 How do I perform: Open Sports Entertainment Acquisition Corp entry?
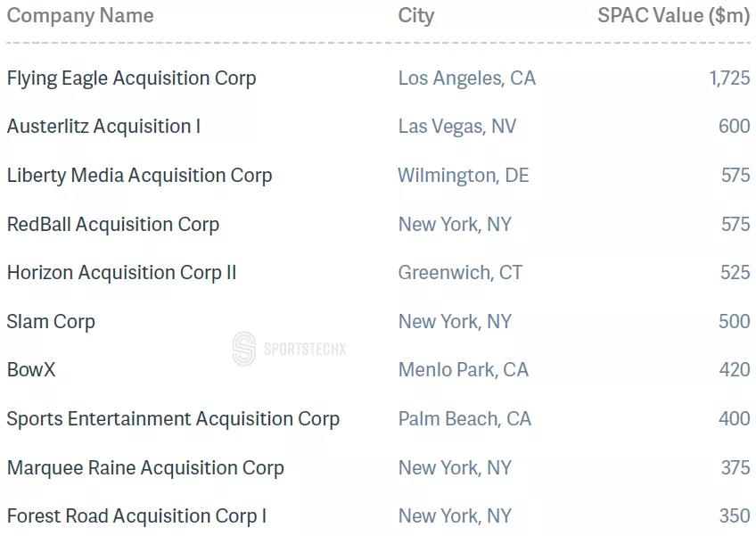click(173, 419)
